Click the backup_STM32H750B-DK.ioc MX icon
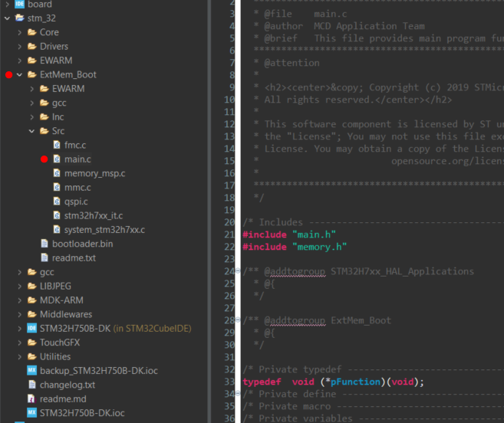The image size is (504, 423). click(31, 370)
